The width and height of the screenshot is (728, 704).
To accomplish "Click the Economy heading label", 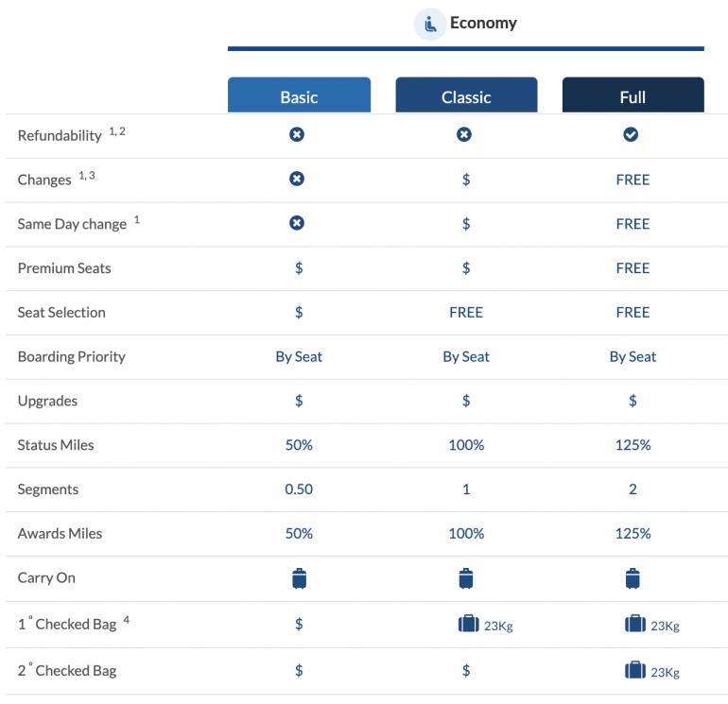I will [x=483, y=23].
